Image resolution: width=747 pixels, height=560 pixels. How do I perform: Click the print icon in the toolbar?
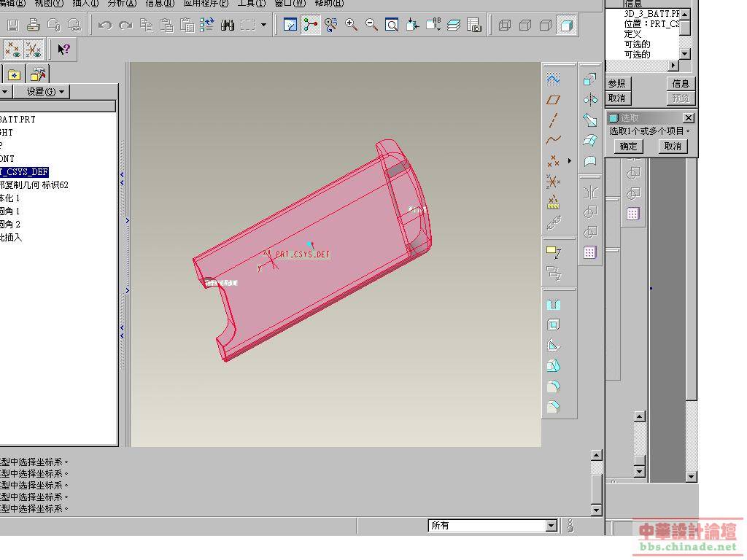[34, 26]
